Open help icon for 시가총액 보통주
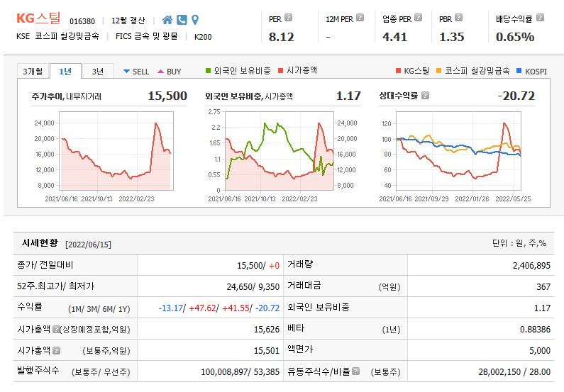564x392 pixels. (57, 350)
